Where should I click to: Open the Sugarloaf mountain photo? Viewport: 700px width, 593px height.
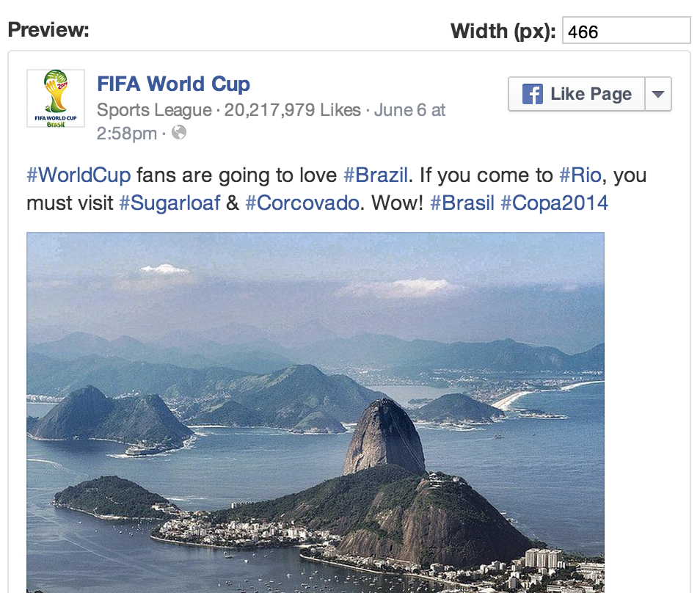click(316, 411)
